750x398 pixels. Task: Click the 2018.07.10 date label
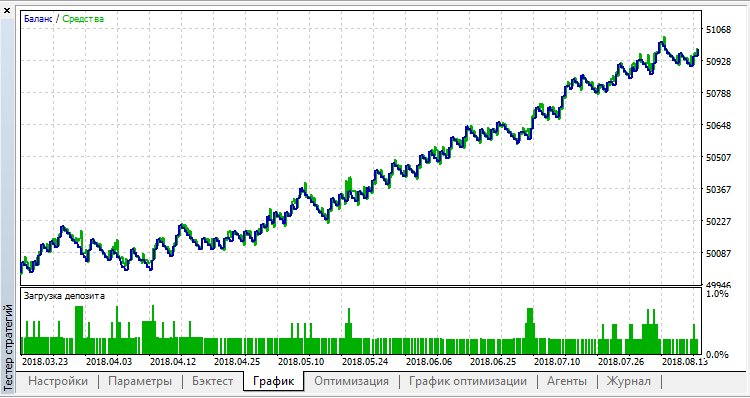(x=558, y=361)
